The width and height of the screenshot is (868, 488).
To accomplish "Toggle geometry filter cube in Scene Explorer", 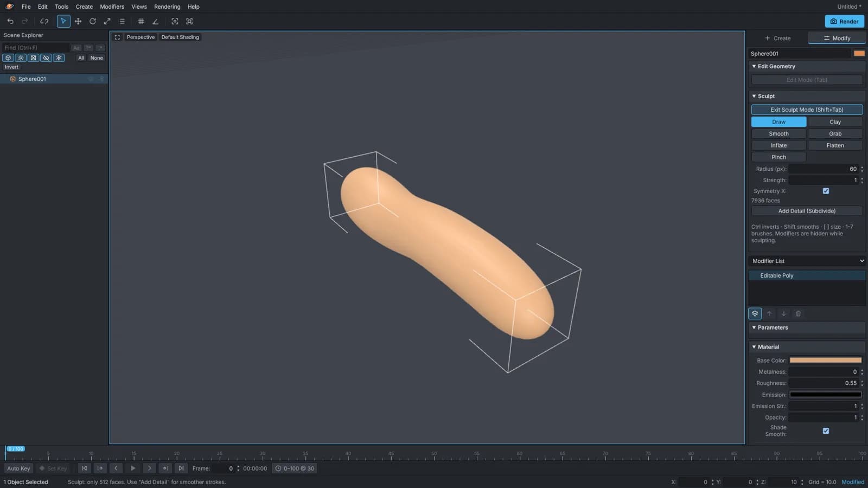I will [8, 58].
